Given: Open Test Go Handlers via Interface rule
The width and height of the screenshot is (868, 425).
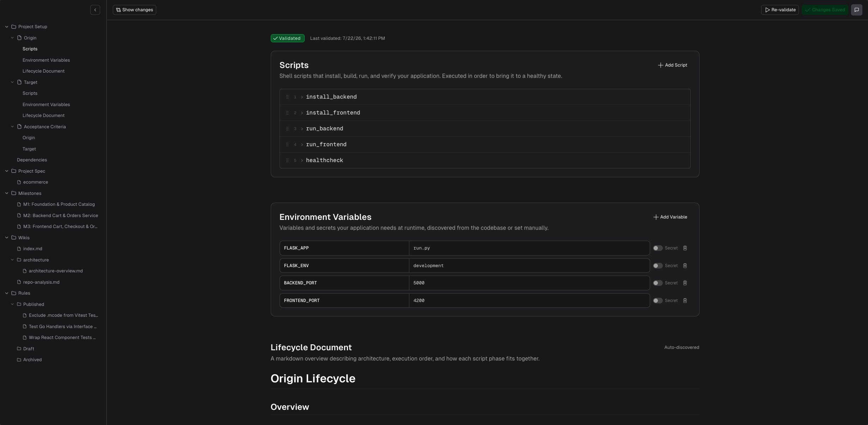Looking at the screenshot, I should tap(63, 327).
